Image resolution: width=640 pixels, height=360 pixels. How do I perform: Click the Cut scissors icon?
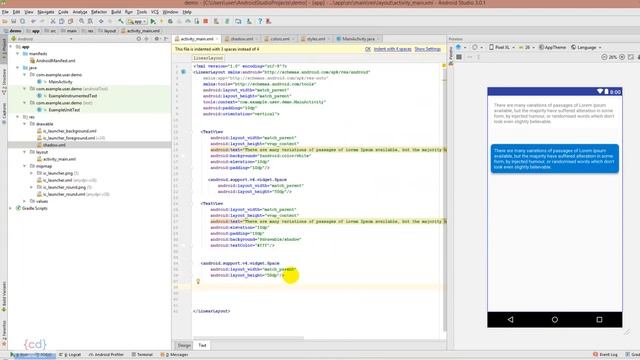point(53,21)
